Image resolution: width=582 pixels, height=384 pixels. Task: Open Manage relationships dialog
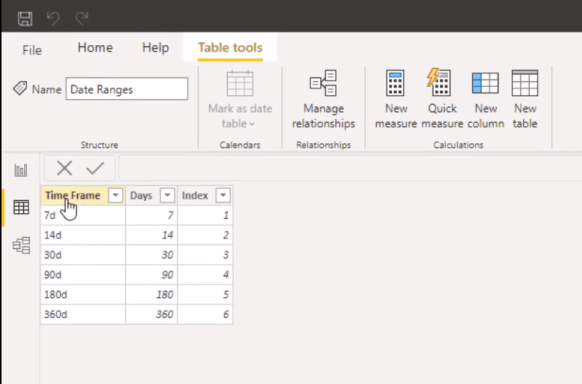coord(323,99)
